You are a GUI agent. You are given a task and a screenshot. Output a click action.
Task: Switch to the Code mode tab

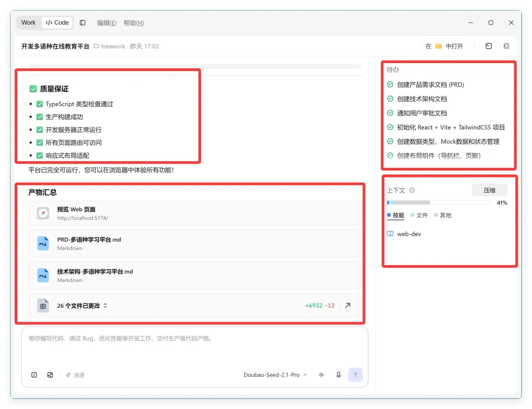click(57, 23)
